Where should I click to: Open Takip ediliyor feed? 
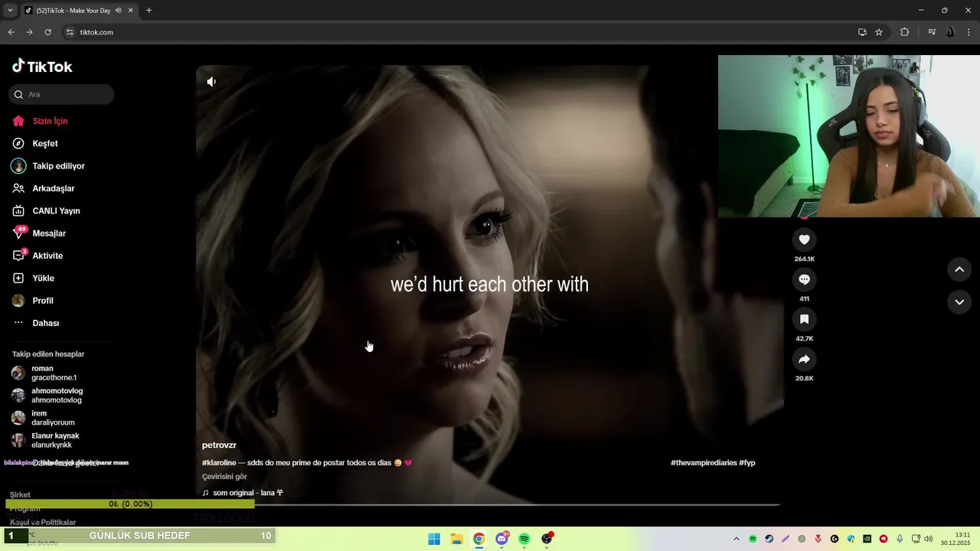[x=48, y=166]
